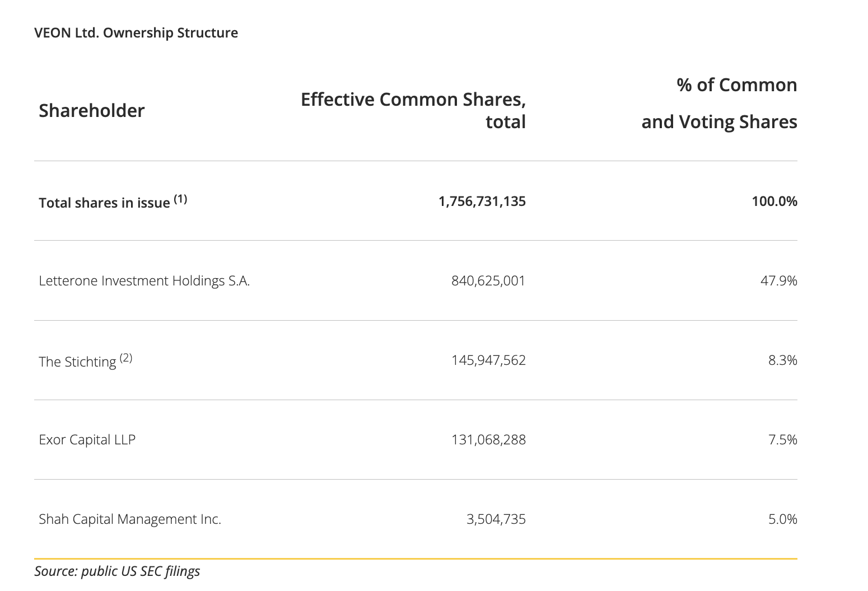The height and width of the screenshot is (591, 868).
Task: Click the 100.0% total percentage cell
Action: point(774,201)
